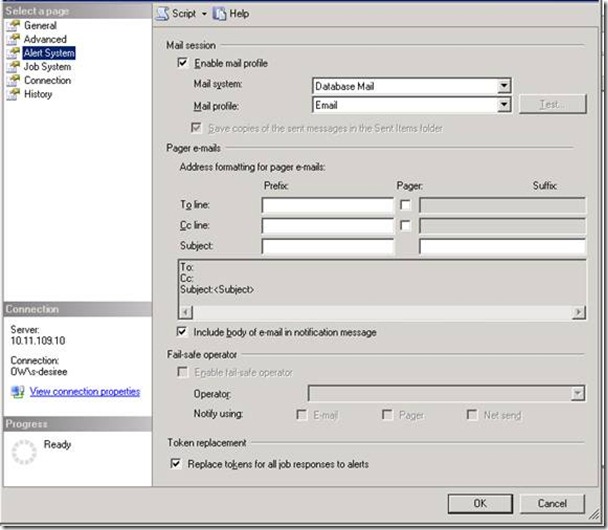
Task: Check Enable fail-safe operator checkbox
Action: (182, 372)
